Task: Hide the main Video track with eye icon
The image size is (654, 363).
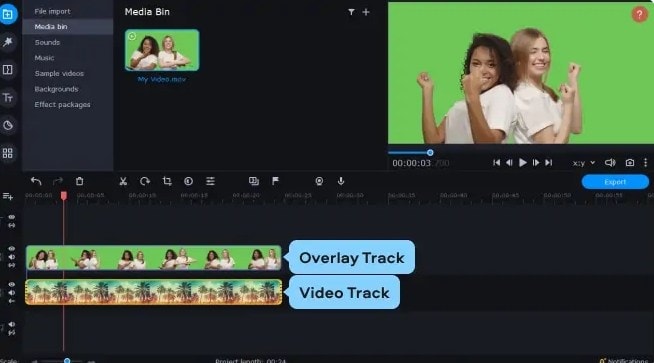Action: pyautogui.click(x=12, y=285)
